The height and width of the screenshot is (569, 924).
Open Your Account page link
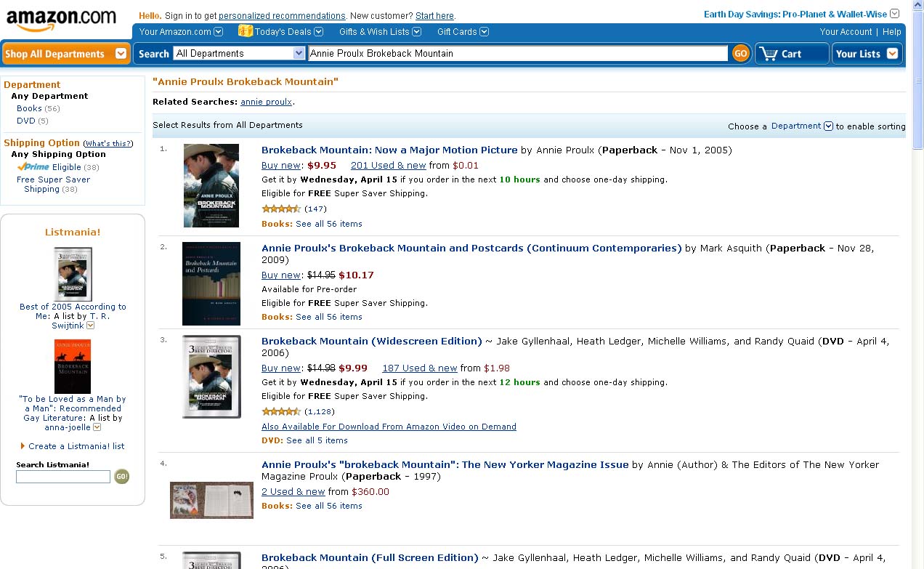[845, 31]
